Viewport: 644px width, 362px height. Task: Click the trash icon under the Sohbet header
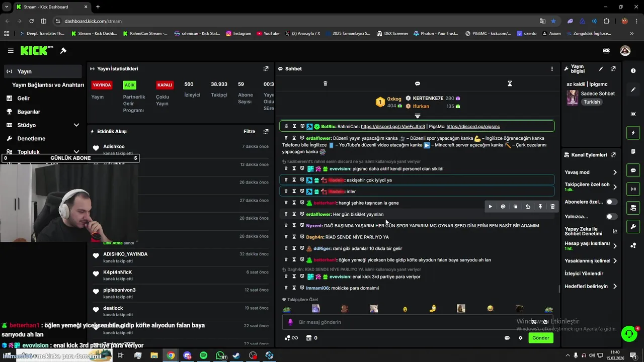coord(325,83)
